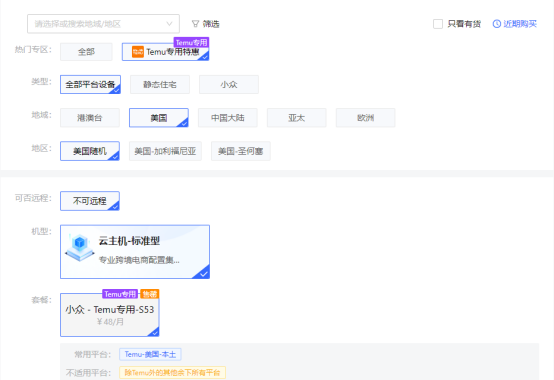Click the orange 售罄 badge
Image resolution: width=554 pixels, height=380 pixels.
coord(149,294)
